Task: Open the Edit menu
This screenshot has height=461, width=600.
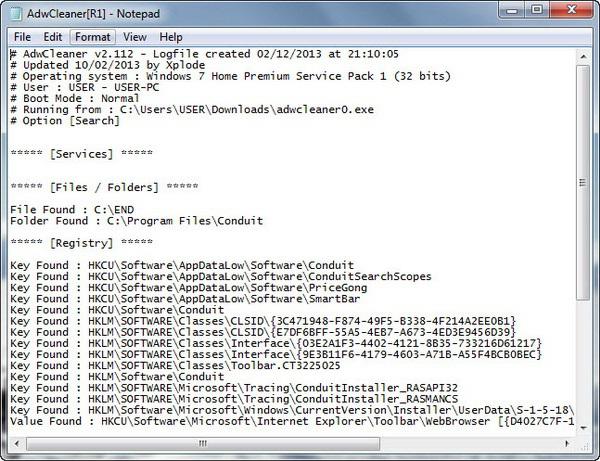Action: (x=52, y=37)
